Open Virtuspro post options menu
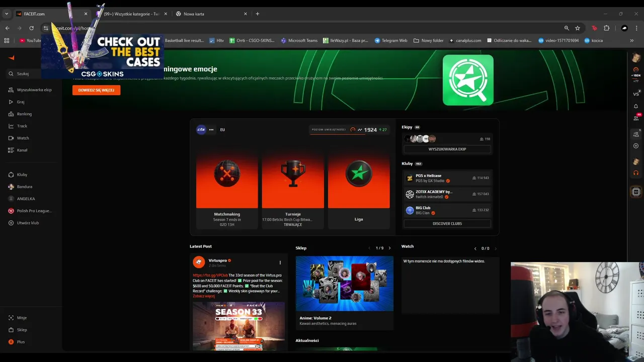 280,262
